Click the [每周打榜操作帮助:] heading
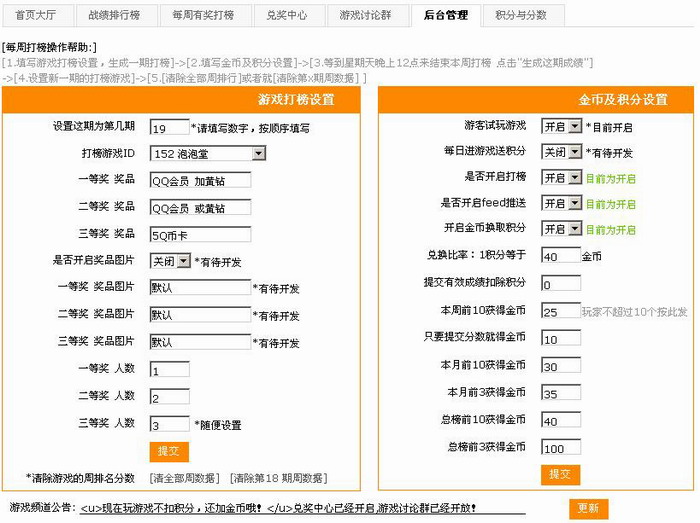The height and width of the screenshot is (523, 700). click(x=49, y=47)
